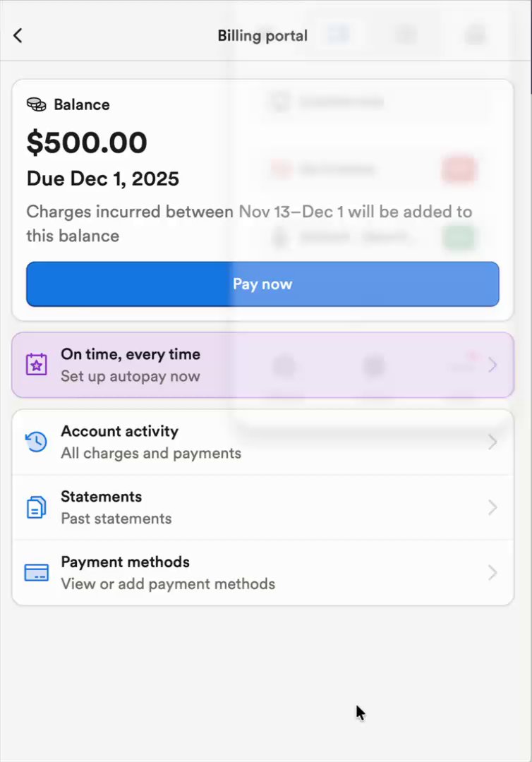532x762 pixels.
Task: Open the Statements row chevron
Action: coord(492,507)
